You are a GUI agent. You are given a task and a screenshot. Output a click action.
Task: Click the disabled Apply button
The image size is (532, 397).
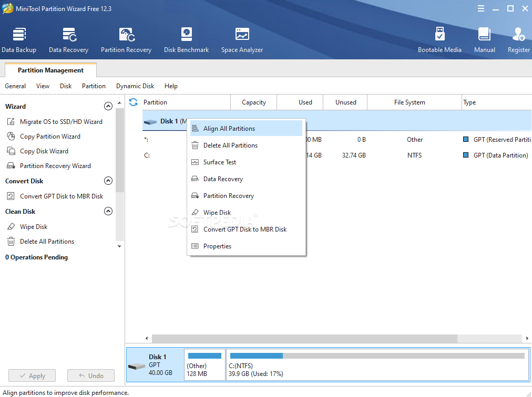point(32,375)
